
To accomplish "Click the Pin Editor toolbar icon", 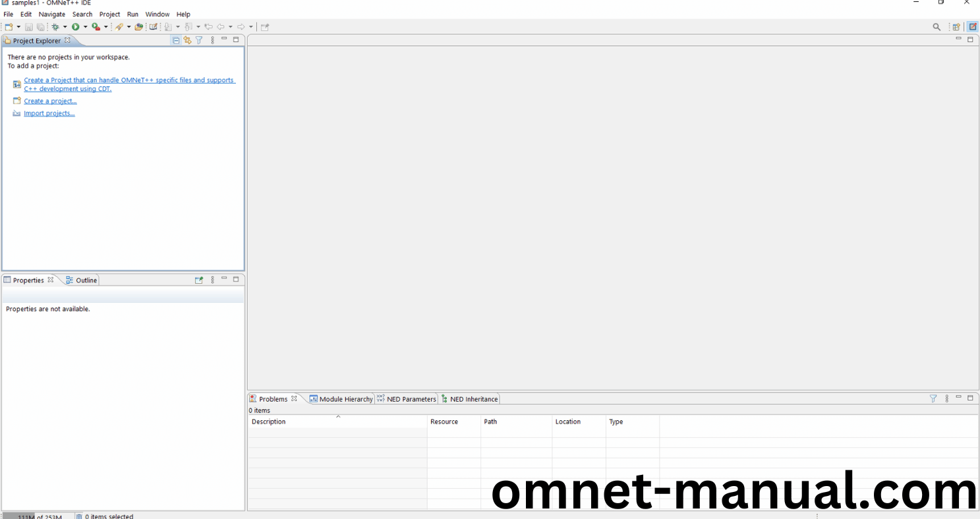I will tap(265, 27).
